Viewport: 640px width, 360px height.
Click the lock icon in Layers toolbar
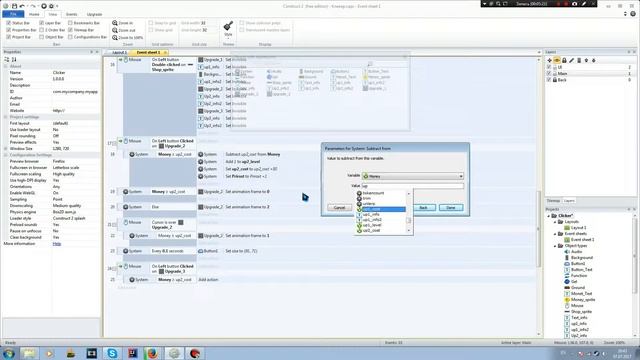[x=564, y=60]
